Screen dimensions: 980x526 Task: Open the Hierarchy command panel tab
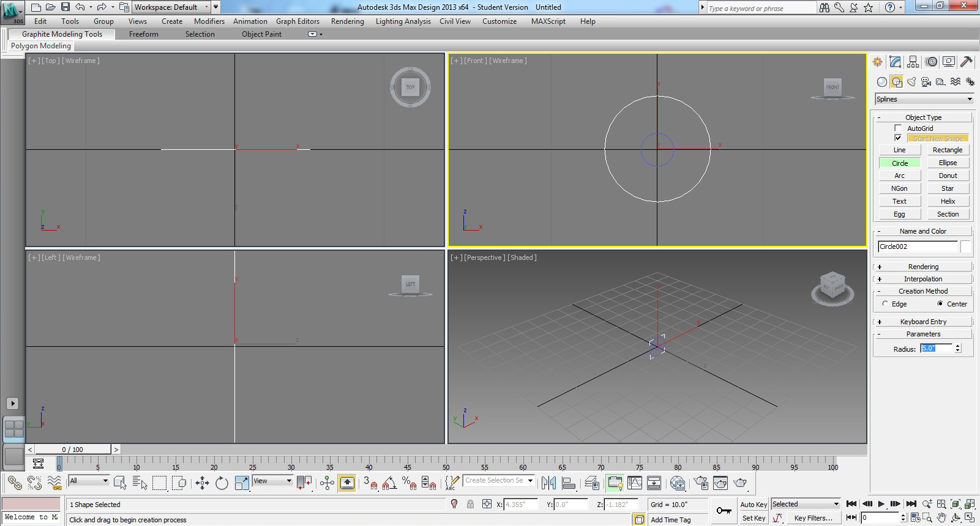pos(913,62)
